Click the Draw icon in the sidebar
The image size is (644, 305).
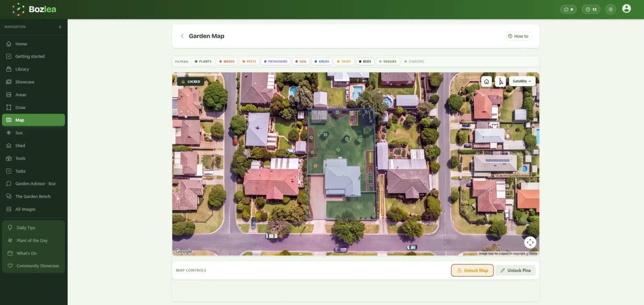coord(9,108)
